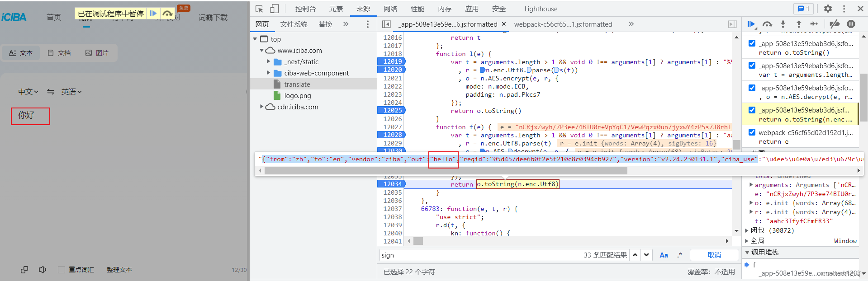Close the _app-508e13e59e formatted tab
Screen dimensions: 868x281
coord(504,24)
